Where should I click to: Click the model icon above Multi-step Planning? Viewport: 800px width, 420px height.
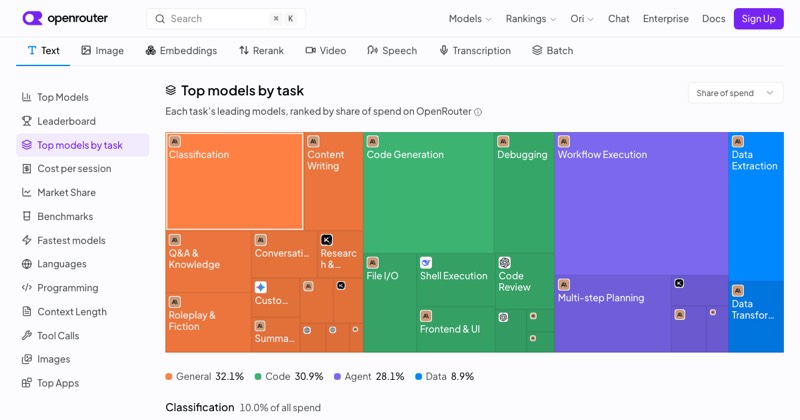(x=564, y=285)
